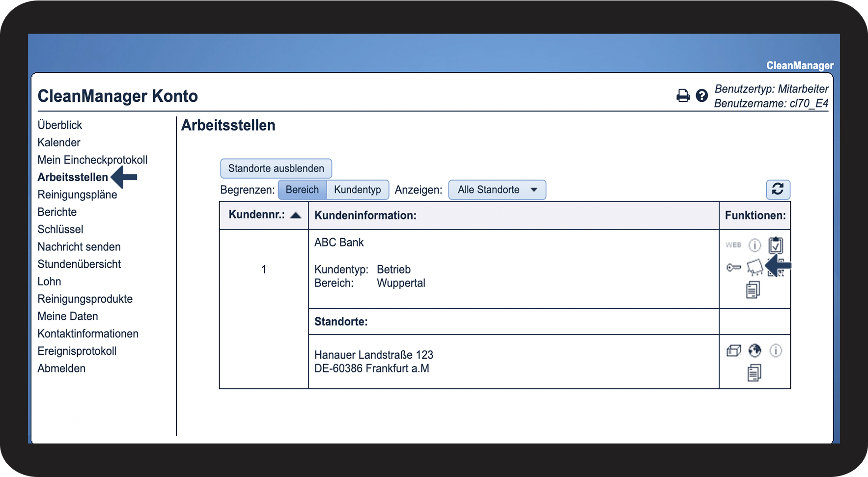The image size is (868, 477).
Task: Click the printer icon in header
Action: point(683,95)
